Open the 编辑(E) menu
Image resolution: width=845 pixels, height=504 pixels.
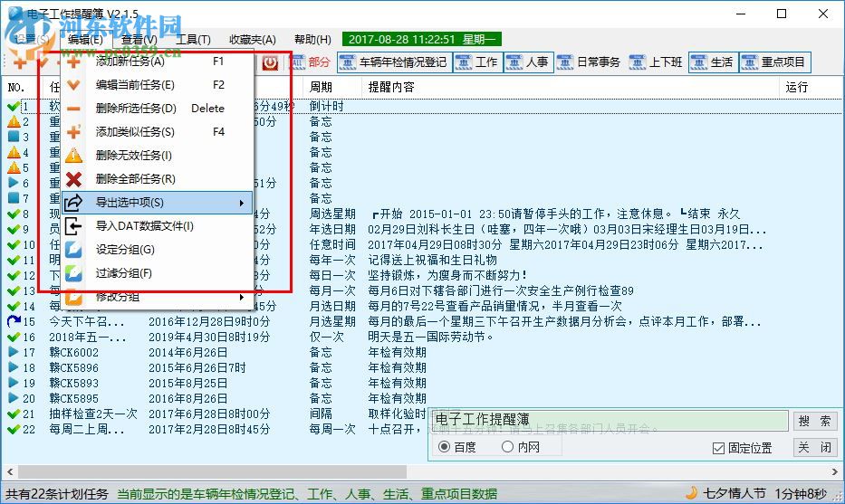pos(85,39)
